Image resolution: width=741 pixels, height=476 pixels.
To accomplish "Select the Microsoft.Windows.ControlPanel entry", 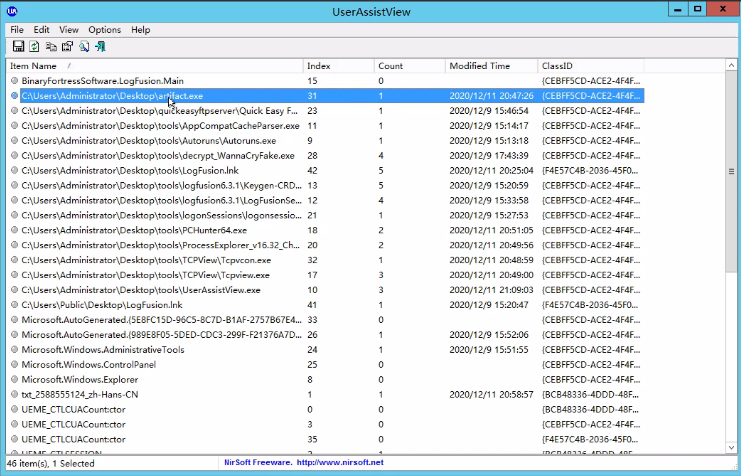I will click(88, 365).
